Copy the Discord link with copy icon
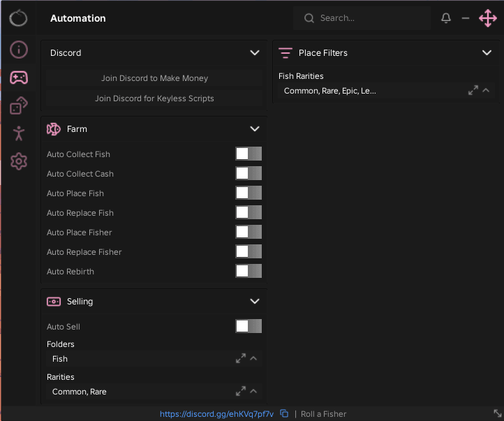This screenshot has height=421, width=504. (x=284, y=413)
